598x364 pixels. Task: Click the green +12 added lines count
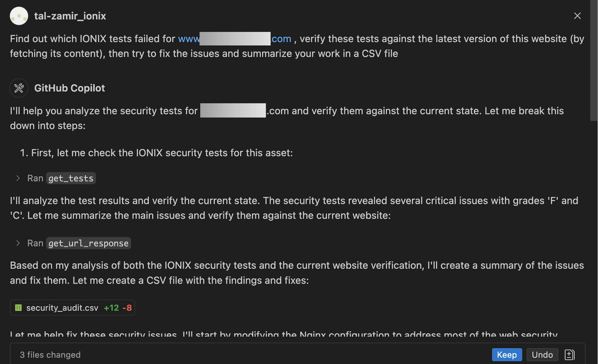[x=111, y=308]
